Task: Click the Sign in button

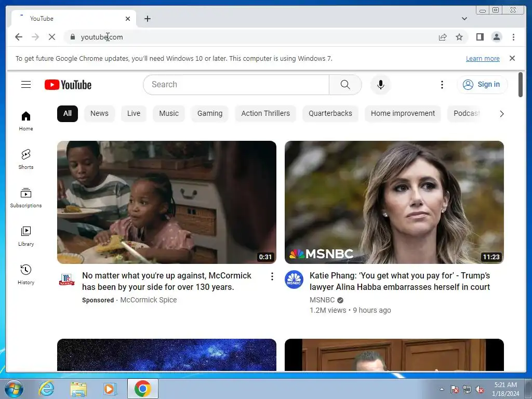Action: pyautogui.click(x=482, y=85)
